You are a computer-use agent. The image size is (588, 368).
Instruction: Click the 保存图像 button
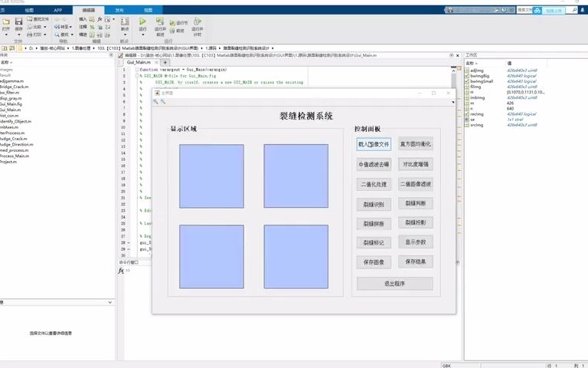click(374, 261)
